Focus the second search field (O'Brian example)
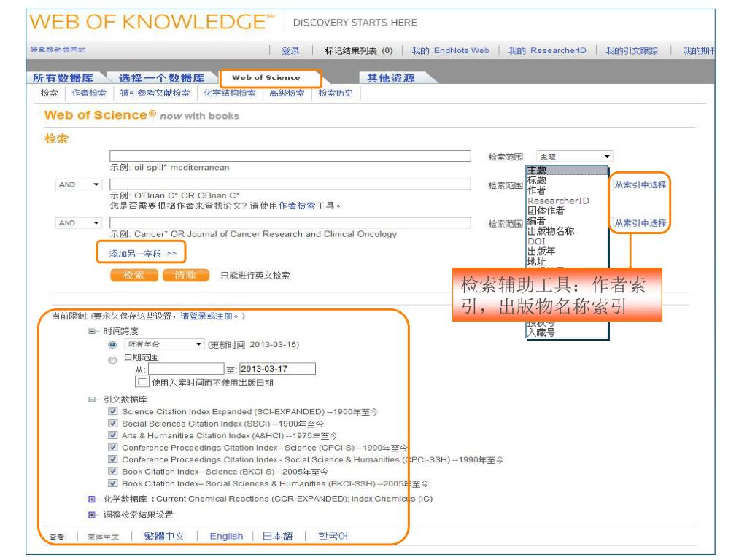Image resolution: width=747 pixels, height=560 pixels. [x=290, y=184]
